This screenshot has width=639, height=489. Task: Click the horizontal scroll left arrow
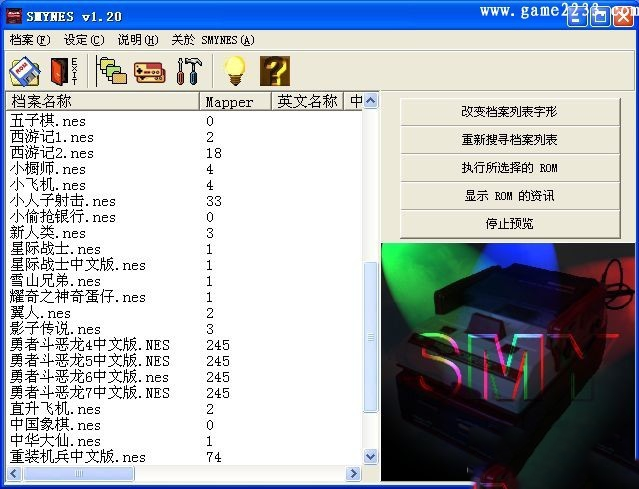coord(14,474)
